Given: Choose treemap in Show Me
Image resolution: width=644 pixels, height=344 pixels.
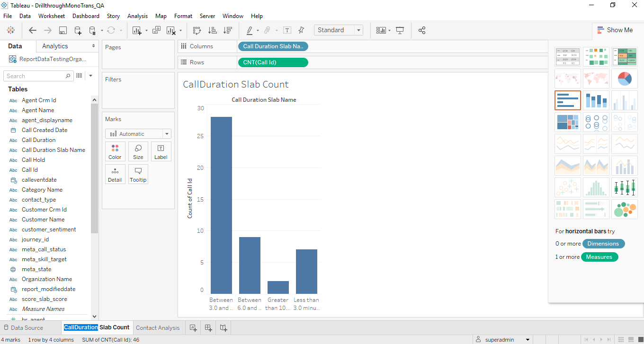Looking at the screenshot, I should pos(568,122).
